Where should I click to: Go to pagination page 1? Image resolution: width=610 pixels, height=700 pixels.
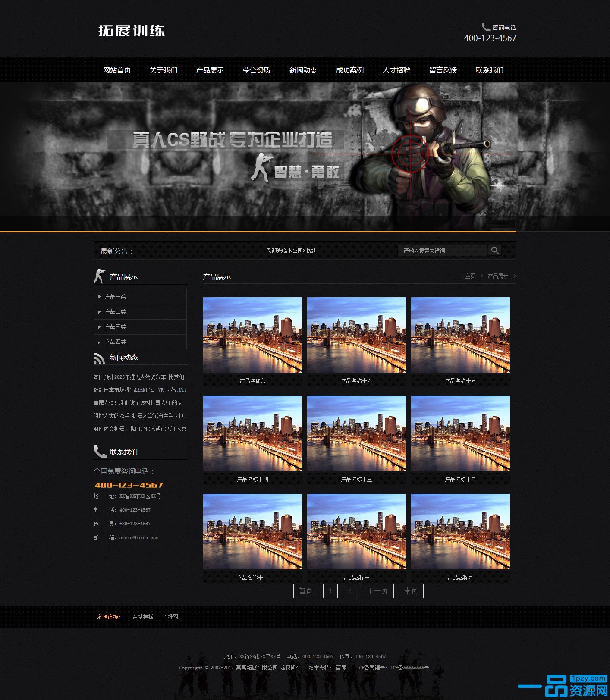click(x=330, y=591)
